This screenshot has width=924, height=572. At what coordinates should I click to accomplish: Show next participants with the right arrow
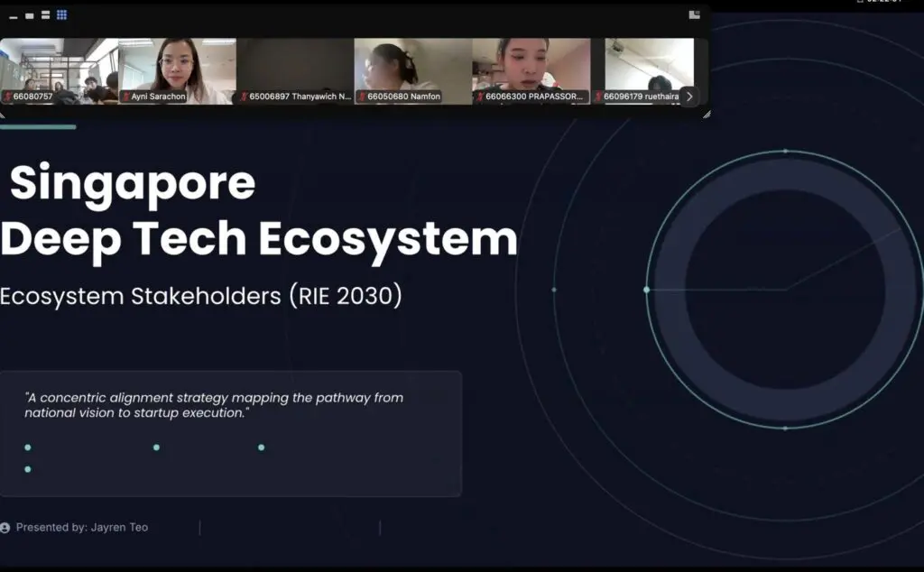689,96
